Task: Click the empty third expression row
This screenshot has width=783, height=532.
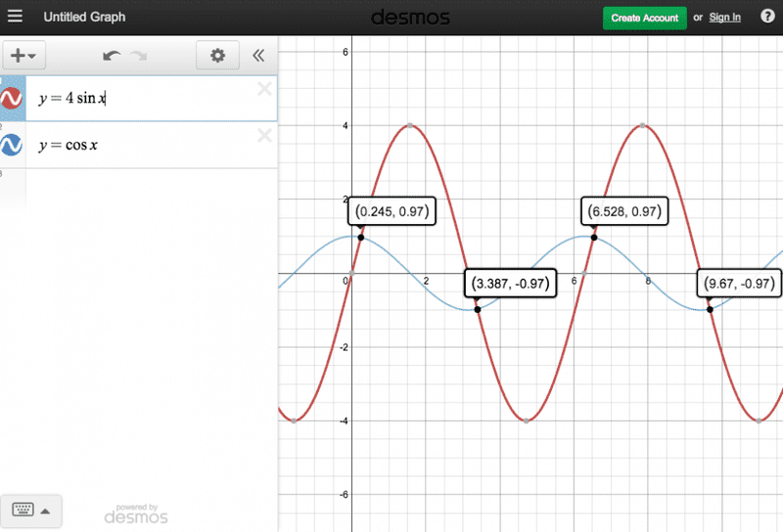Action: 147,186
